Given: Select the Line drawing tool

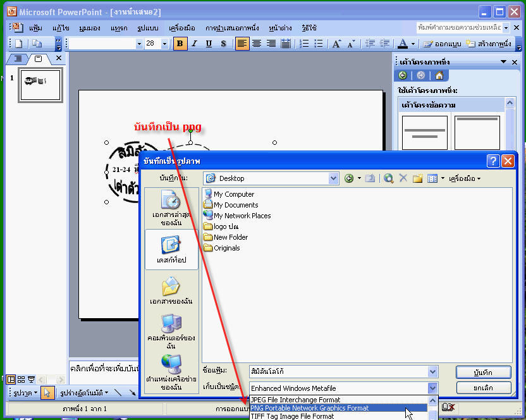Looking at the screenshot, I should (118, 392).
